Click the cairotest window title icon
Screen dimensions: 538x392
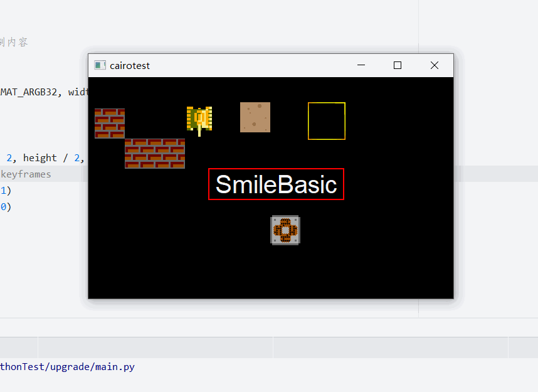(x=100, y=65)
